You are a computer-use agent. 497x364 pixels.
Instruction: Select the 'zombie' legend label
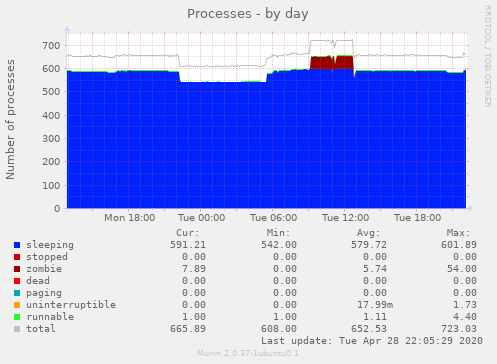click(44, 269)
